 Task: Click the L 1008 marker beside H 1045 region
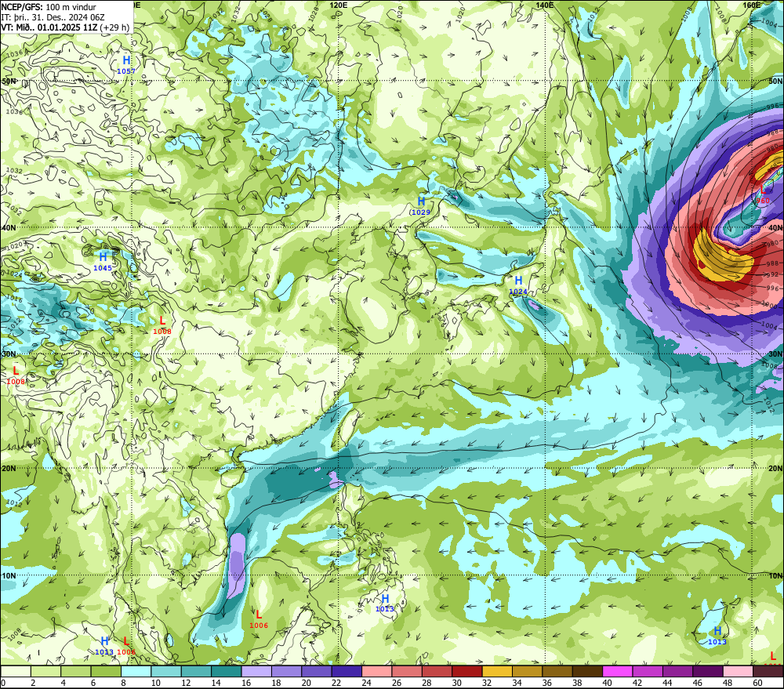[x=162, y=325]
